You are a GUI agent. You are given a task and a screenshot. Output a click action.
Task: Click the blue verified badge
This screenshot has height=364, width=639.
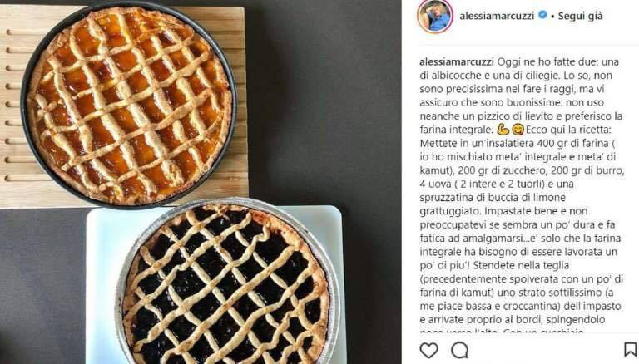[542, 15]
